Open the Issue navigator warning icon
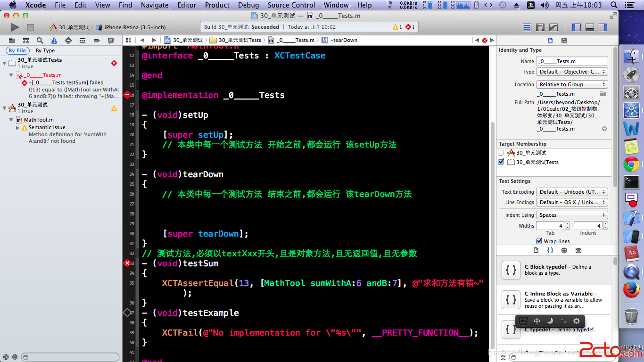 [x=54, y=41]
